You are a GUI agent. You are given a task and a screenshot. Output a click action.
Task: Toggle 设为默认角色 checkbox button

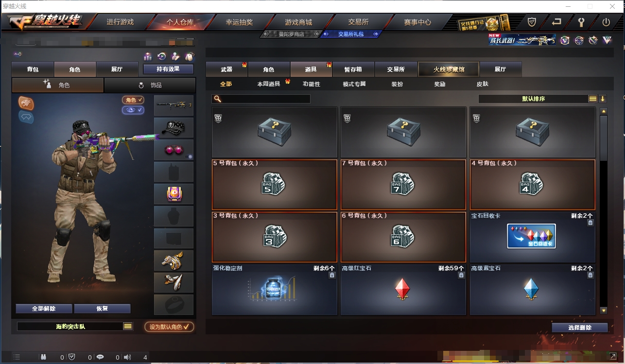[169, 327]
